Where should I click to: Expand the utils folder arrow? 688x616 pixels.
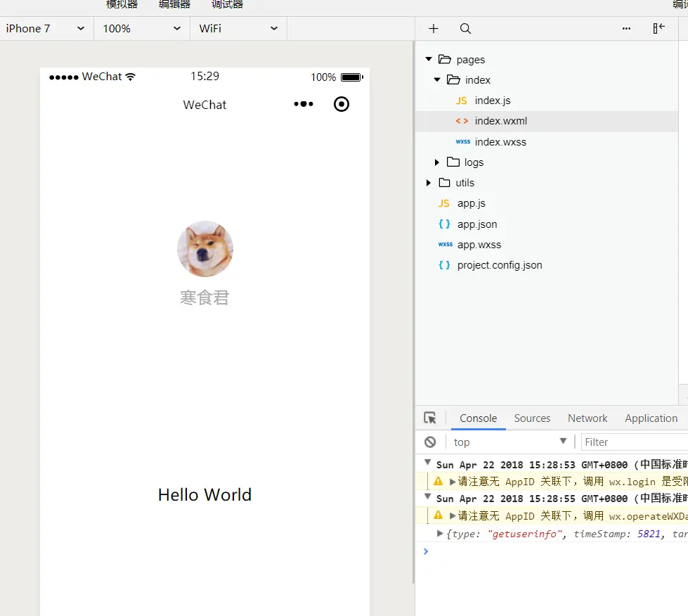coord(428,183)
